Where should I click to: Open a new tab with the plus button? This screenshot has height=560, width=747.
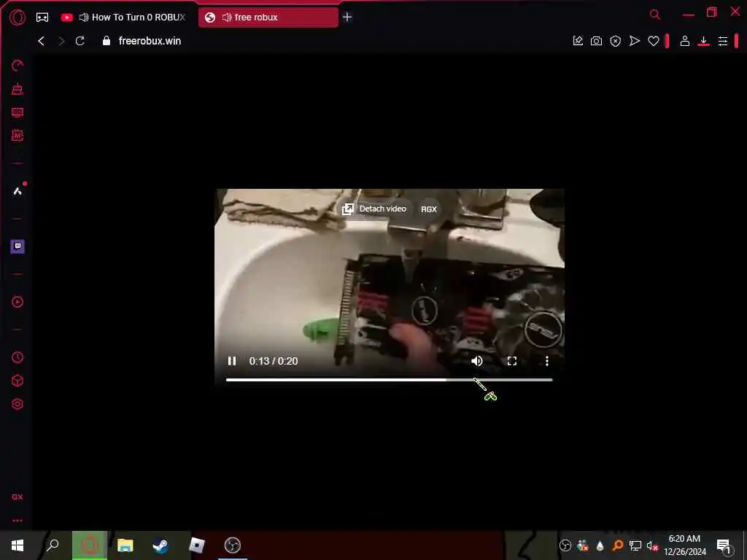[347, 17]
